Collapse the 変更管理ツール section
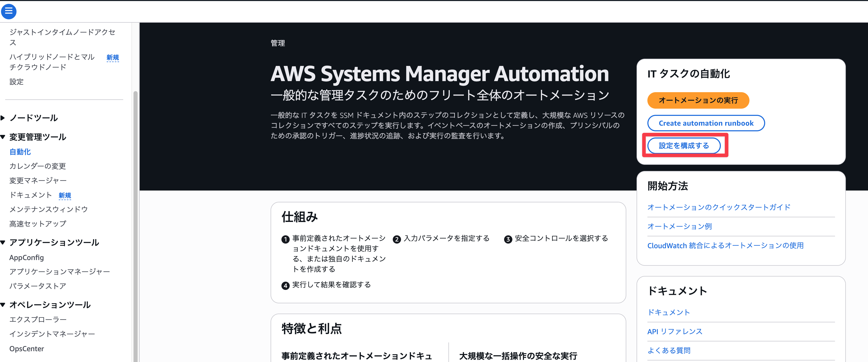The image size is (868, 362). coord(3,137)
